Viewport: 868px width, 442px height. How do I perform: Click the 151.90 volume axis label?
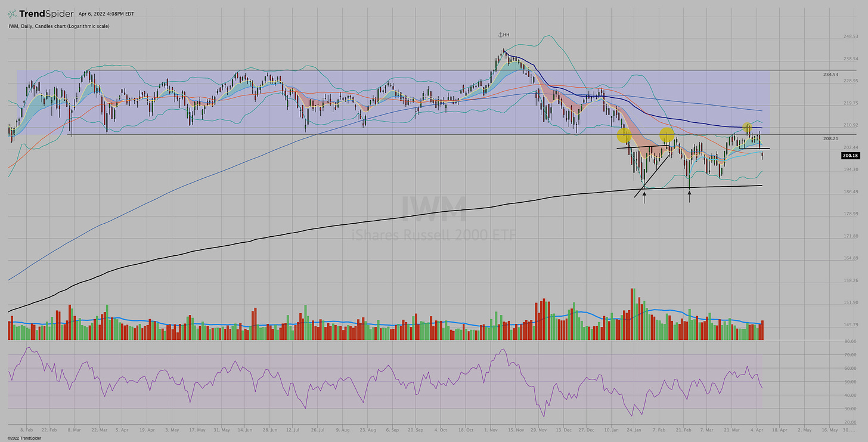(x=851, y=302)
